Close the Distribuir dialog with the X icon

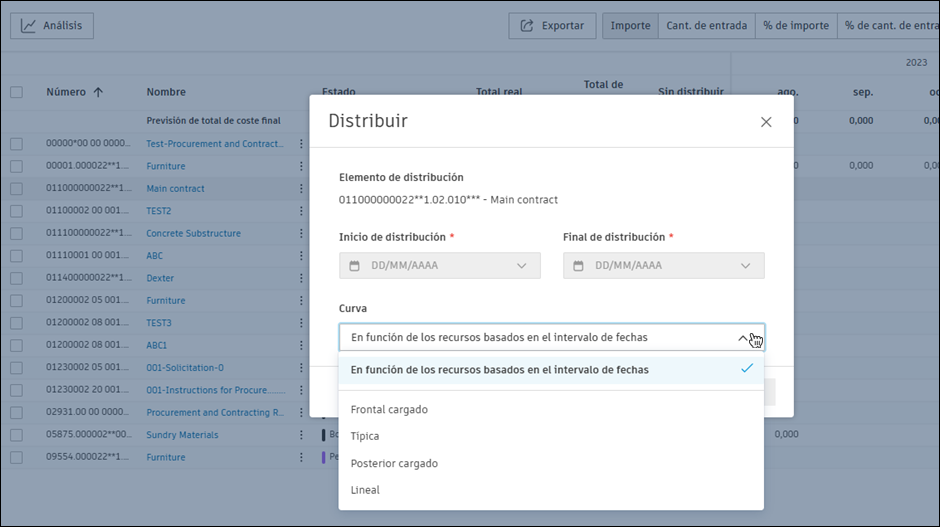(x=766, y=122)
